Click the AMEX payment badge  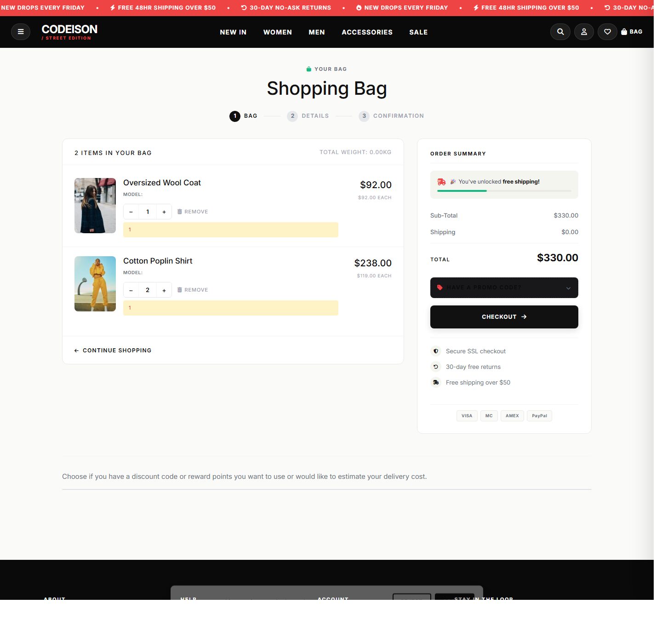pos(512,416)
